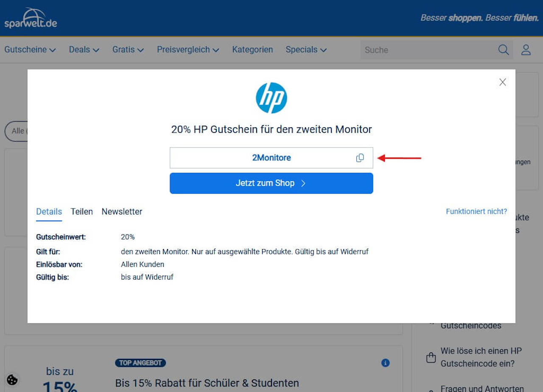Expand the Deals dropdown menu
The image size is (543, 392).
point(84,50)
